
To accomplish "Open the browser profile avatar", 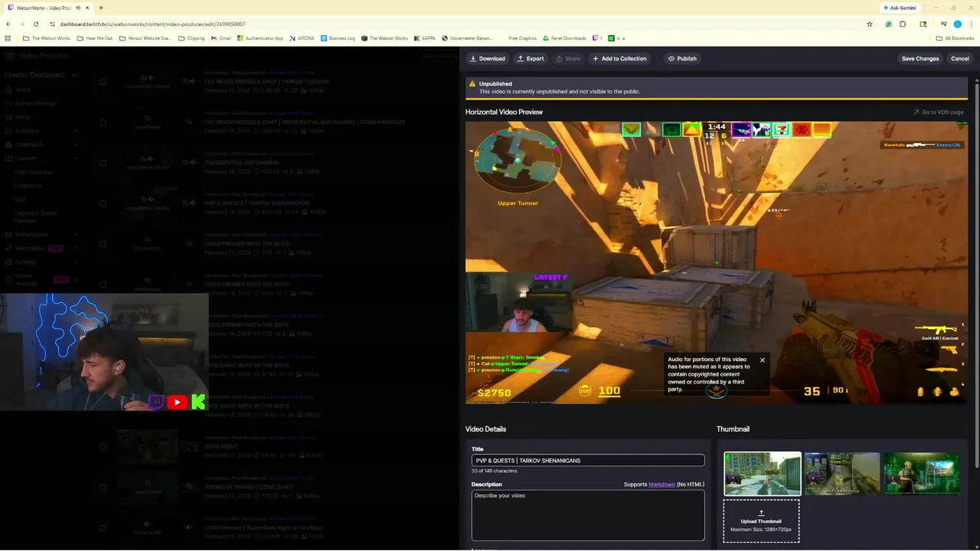I will (957, 24).
